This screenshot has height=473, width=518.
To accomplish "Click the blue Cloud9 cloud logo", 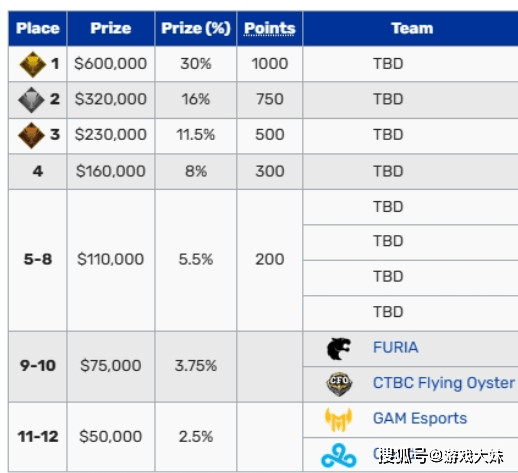I will 339,455.
